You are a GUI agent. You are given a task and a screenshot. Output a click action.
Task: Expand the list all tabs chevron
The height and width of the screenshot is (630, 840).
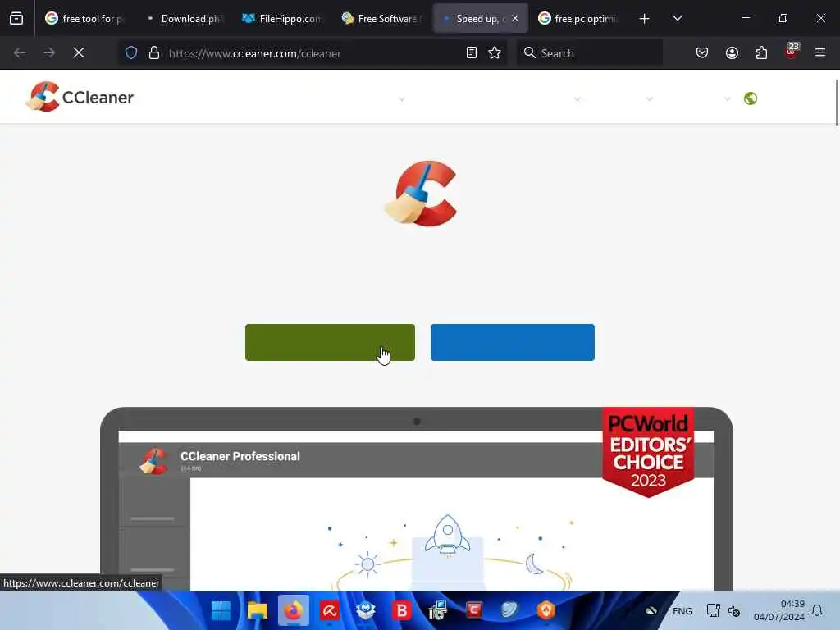(677, 18)
